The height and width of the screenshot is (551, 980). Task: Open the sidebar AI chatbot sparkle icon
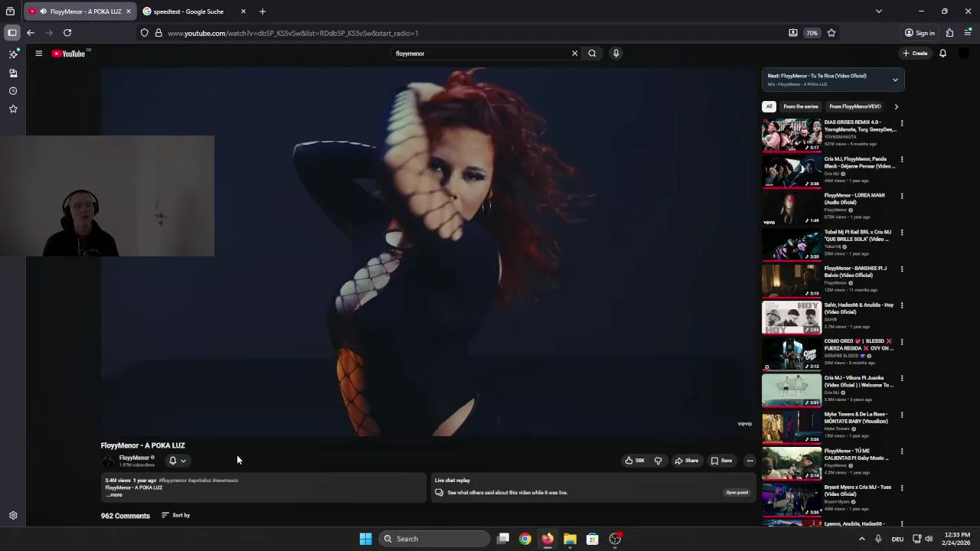(x=13, y=54)
